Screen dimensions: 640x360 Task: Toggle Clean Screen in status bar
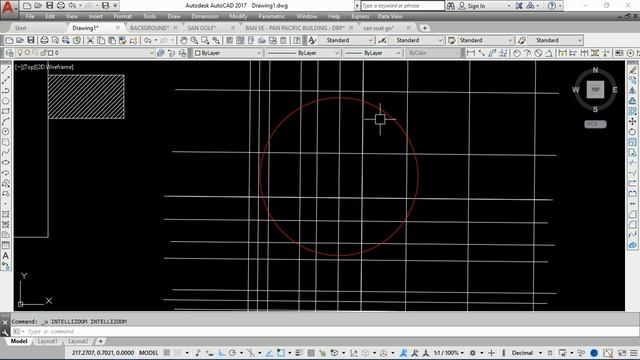[622, 353]
